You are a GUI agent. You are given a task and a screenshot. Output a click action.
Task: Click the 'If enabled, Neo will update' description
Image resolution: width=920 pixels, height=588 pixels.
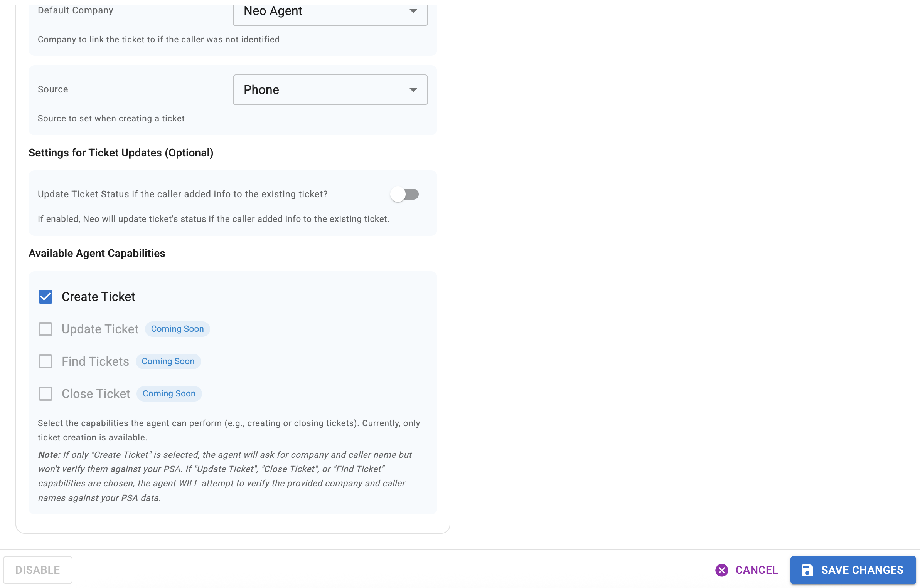pos(214,219)
